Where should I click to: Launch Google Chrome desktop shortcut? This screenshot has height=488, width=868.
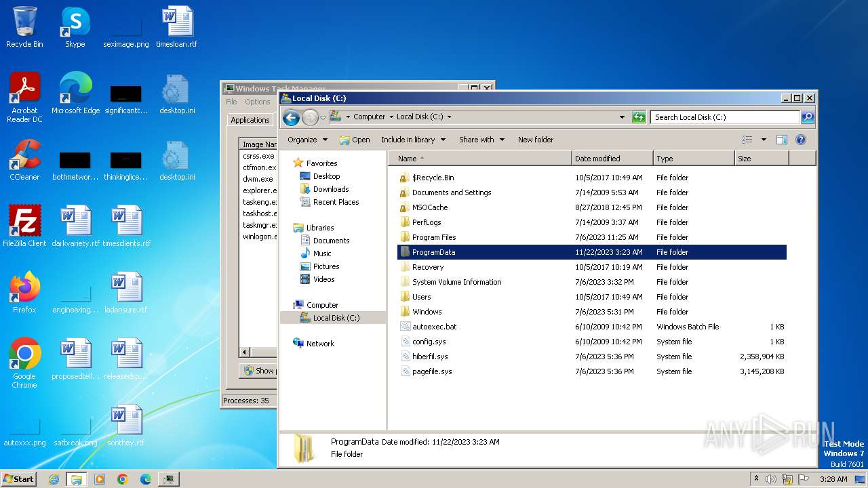pos(24,363)
